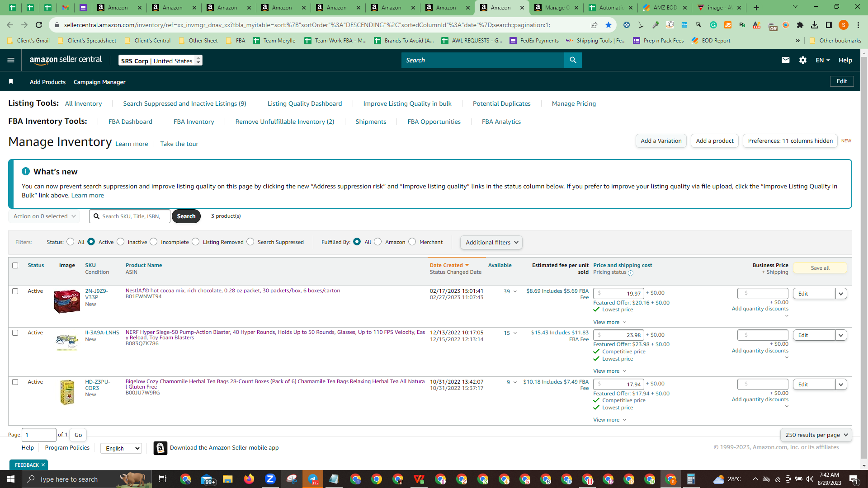Viewport: 868px width, 488px height.
Task: Click the Add a Variation button
Action: (x=661, y=141)
